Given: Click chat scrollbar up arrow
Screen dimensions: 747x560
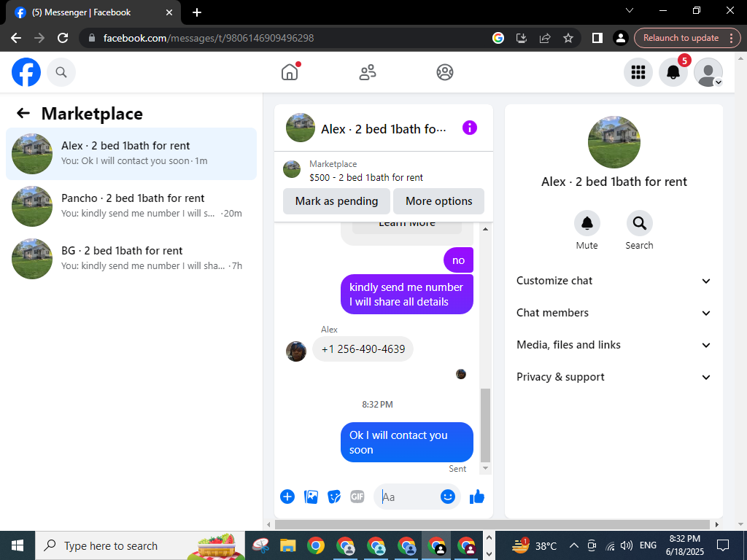Looking at the screenshot, I should [x=485, y=229].
